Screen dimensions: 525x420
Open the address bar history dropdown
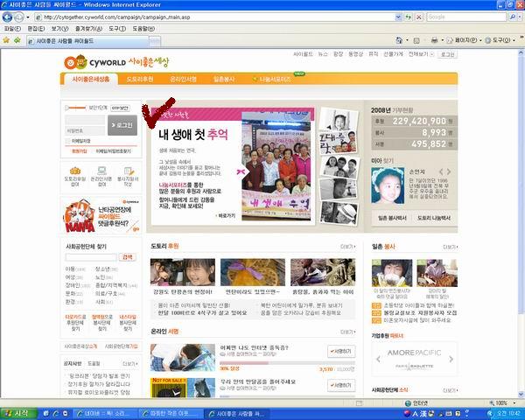coord(398,17)
